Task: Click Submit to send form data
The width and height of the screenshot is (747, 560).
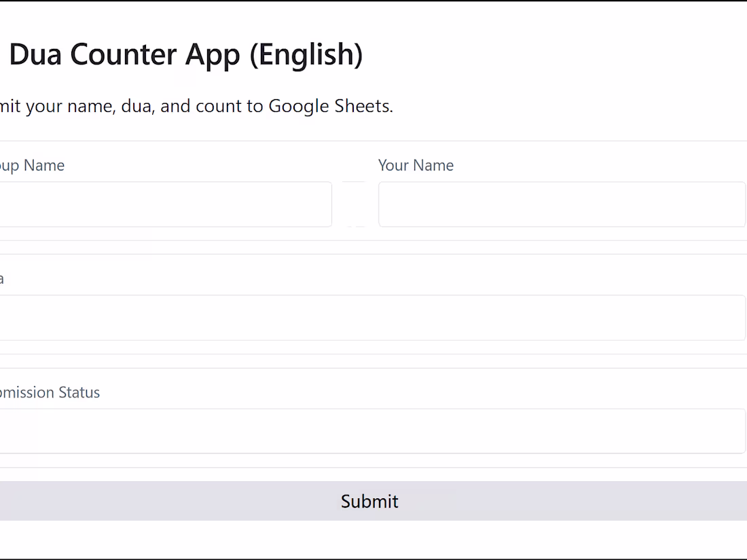Action: tap(369, 501)
